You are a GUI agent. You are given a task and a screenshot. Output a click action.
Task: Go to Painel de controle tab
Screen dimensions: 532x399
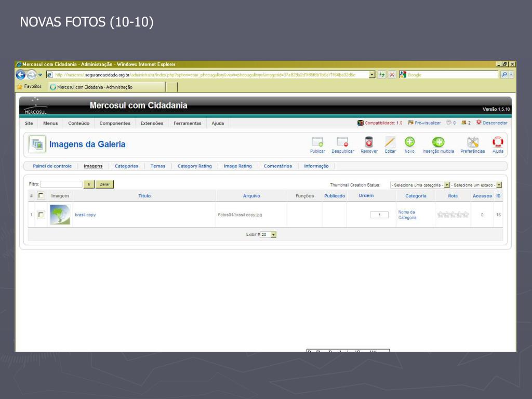pyautogui.click(x=52, y=166)
